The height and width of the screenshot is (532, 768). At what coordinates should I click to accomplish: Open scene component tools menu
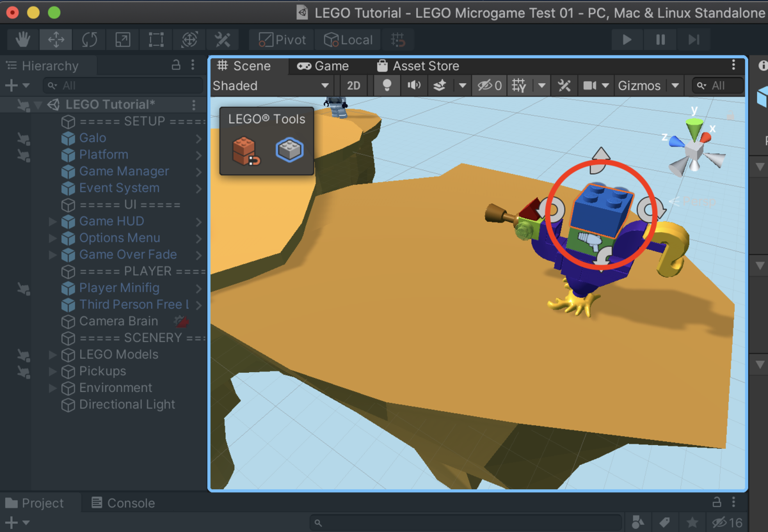pyautogui.click(x=564, y=86)
